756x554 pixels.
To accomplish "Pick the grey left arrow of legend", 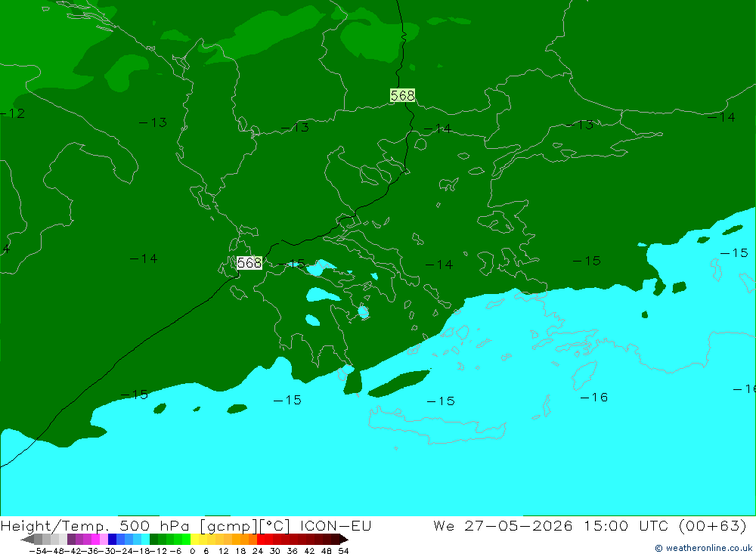I will (27, 540).
